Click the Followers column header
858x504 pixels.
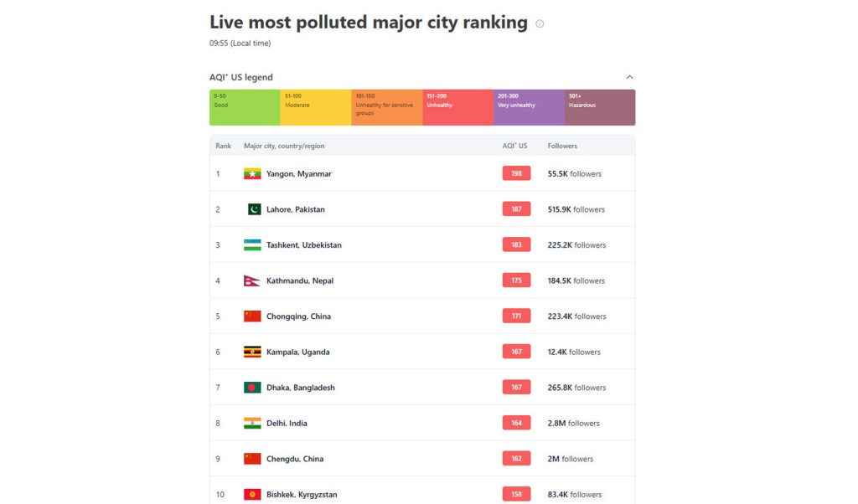(562, 146)
